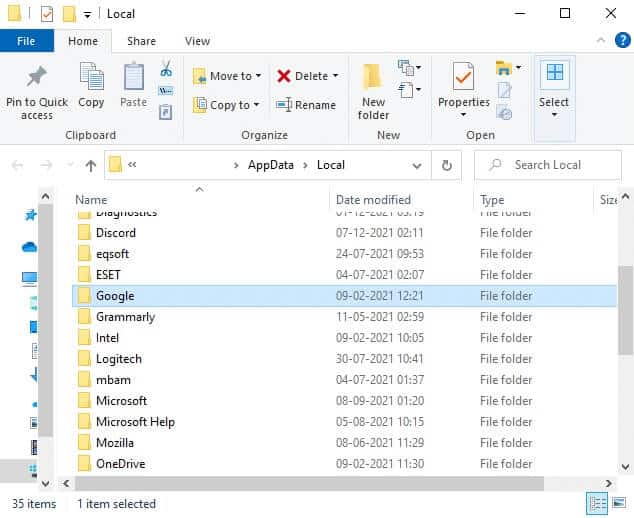Switch to the View tab

197,41
